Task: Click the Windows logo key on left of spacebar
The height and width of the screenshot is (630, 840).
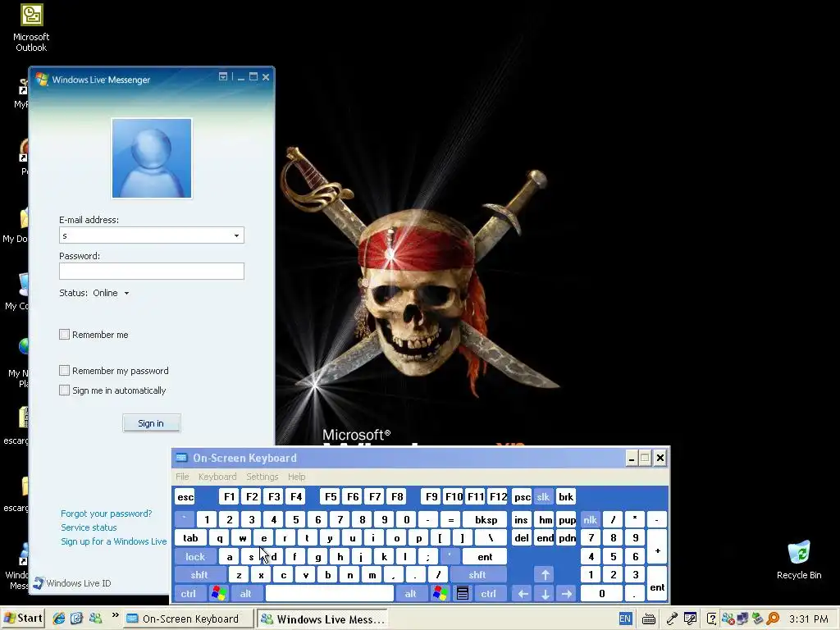Action: click(218, 594)
